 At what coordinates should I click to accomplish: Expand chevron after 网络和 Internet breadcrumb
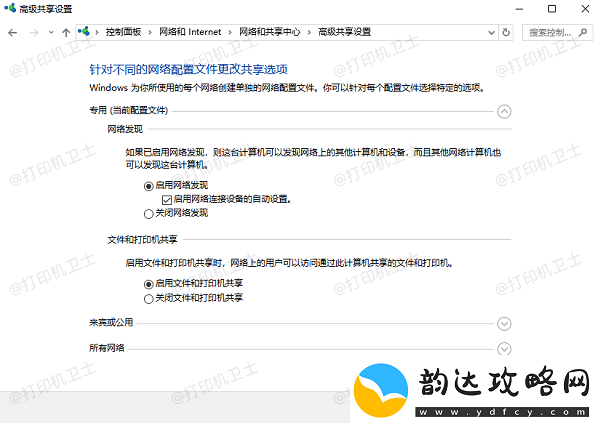coord(230,32)
